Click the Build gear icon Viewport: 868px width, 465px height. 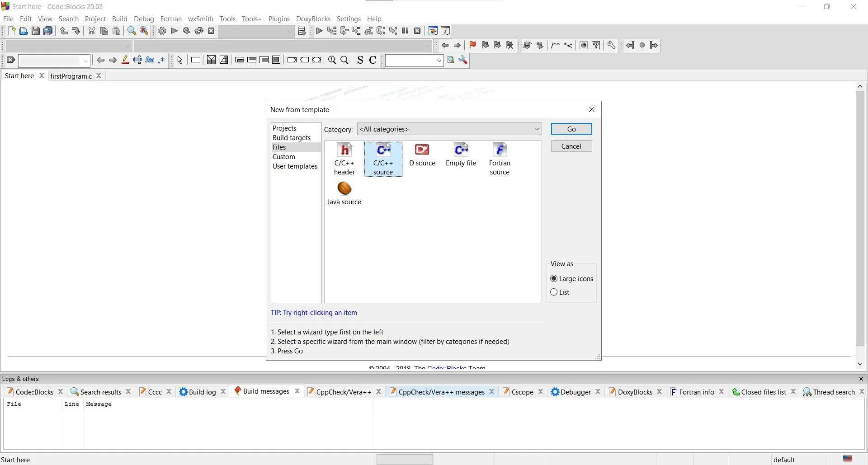coord(162,31)
